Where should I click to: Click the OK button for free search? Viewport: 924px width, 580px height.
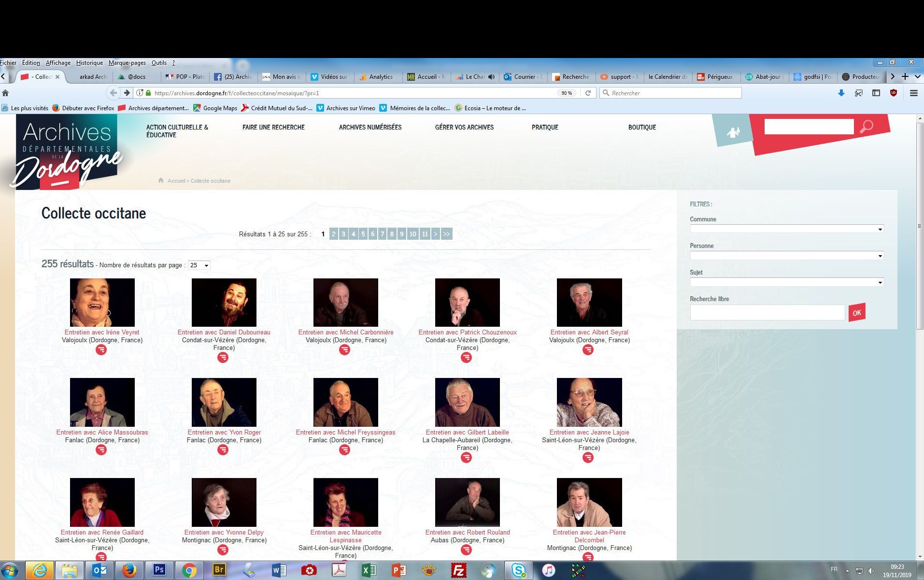coord(856,313)
